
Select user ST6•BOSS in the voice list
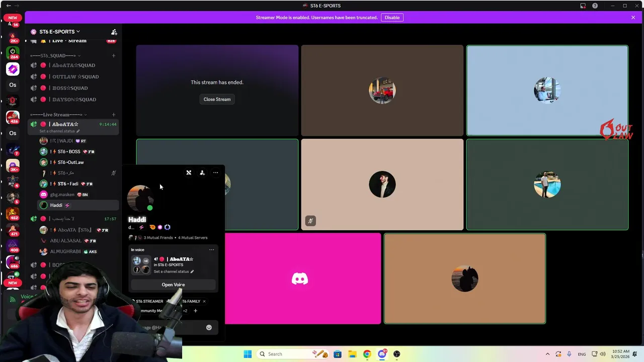click(77, 151)
